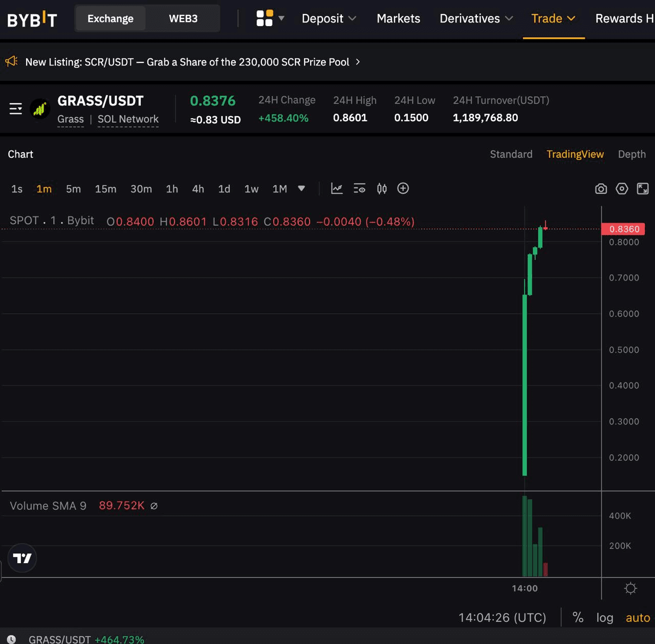Screen dimensions: 655x644
Task: Open the apps grid menu icon
Action: (265, 18)
